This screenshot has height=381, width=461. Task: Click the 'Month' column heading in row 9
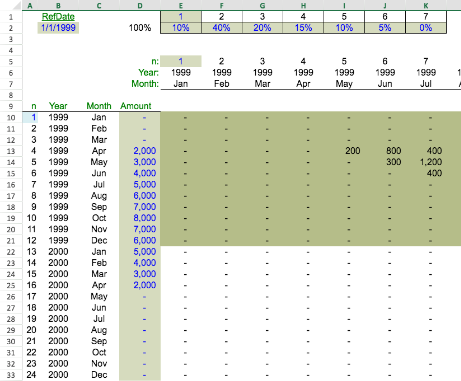point(99,106)
